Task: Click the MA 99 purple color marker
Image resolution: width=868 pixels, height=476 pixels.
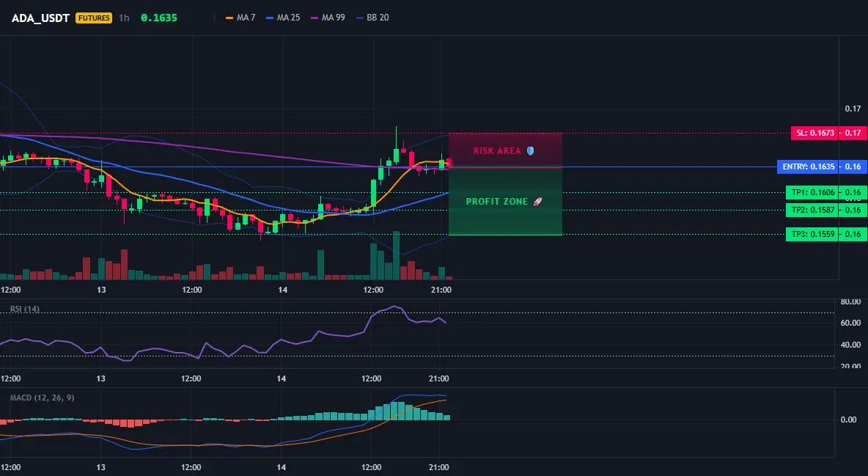Action: 315,18
